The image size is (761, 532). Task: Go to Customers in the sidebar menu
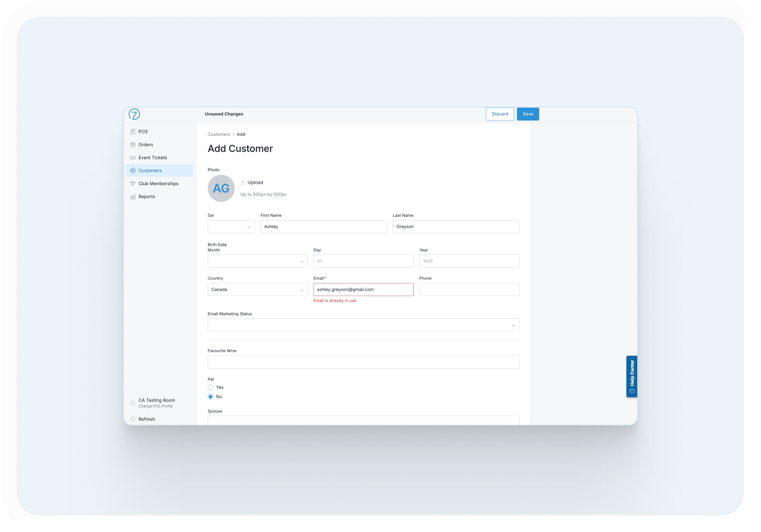tap(150, 171)
